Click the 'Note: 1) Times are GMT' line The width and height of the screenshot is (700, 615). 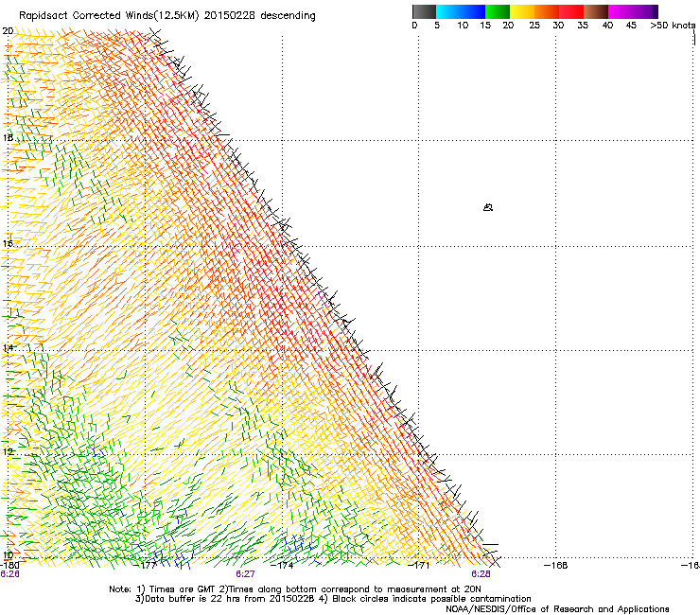(295, 589)
